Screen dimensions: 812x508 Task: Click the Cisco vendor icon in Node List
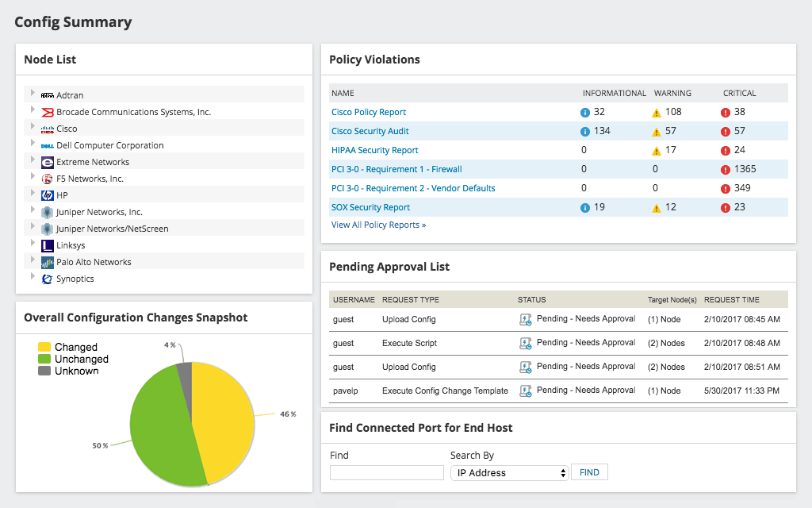[45, 129]
